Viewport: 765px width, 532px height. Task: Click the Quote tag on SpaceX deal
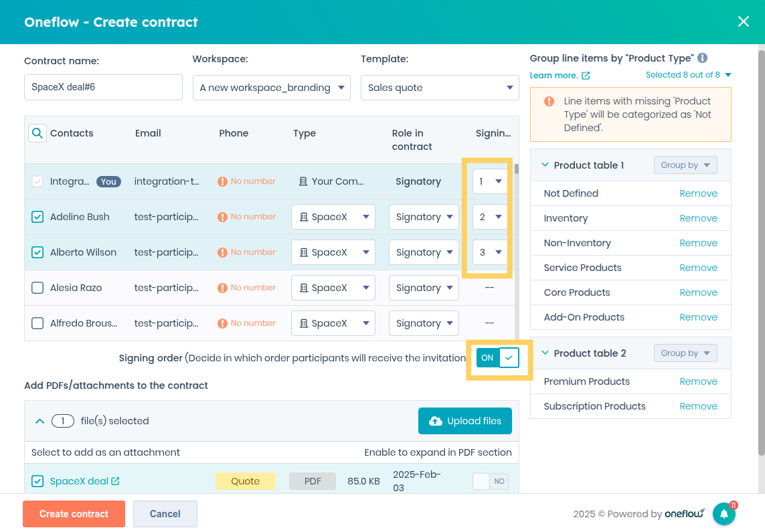point(246,481)
